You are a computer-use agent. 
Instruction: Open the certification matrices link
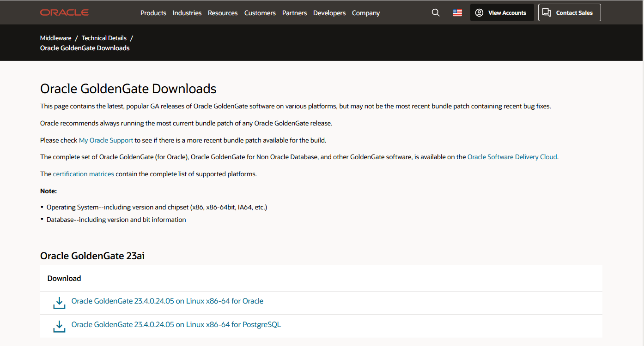pos(84,174)
